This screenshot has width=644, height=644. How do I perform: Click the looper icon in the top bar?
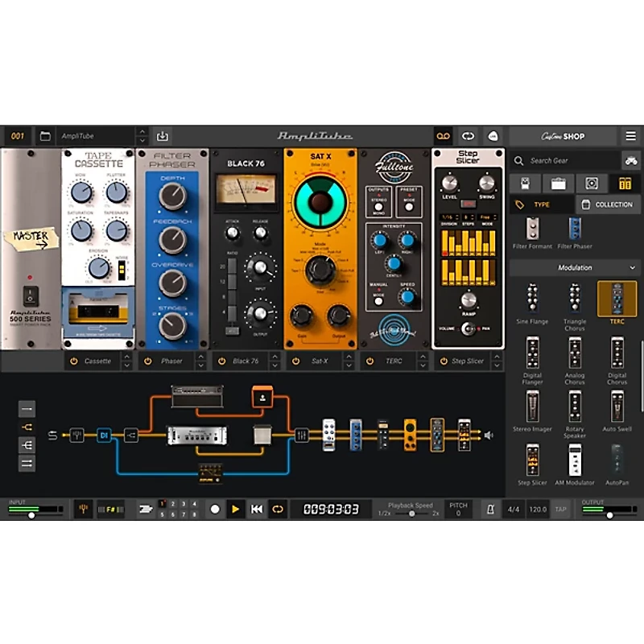(442, 137)
